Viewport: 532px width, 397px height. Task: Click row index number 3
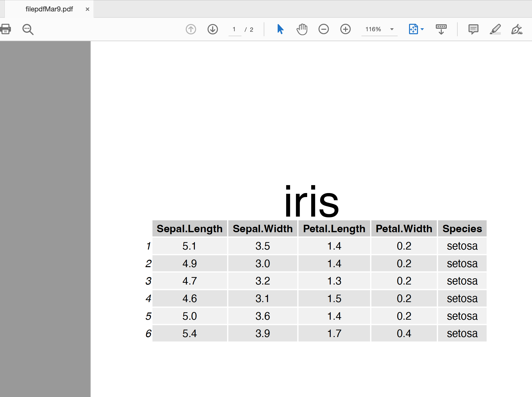click(148, 281)
